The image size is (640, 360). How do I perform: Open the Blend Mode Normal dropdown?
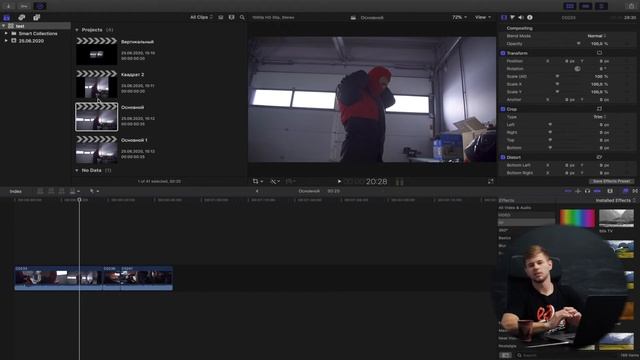point(597,36)
